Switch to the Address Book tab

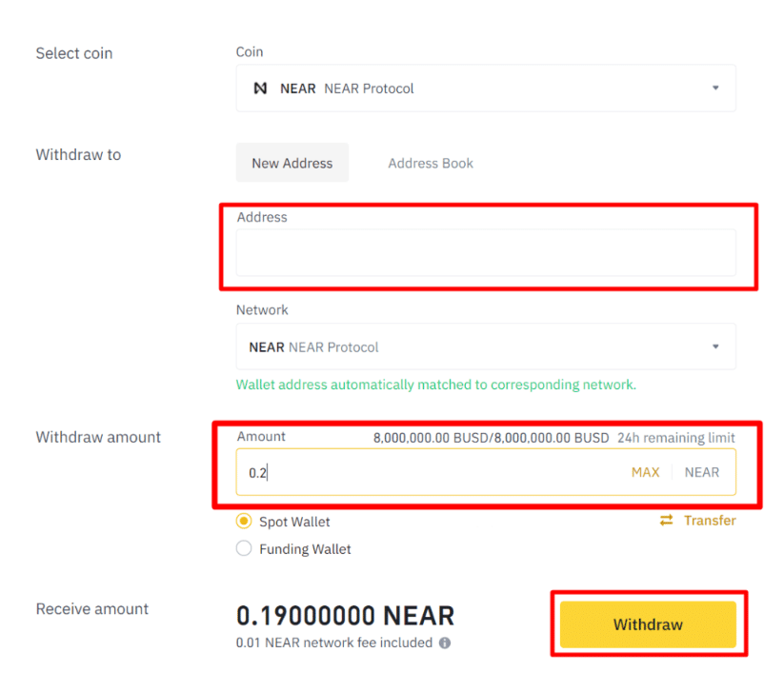pos(431,164)
